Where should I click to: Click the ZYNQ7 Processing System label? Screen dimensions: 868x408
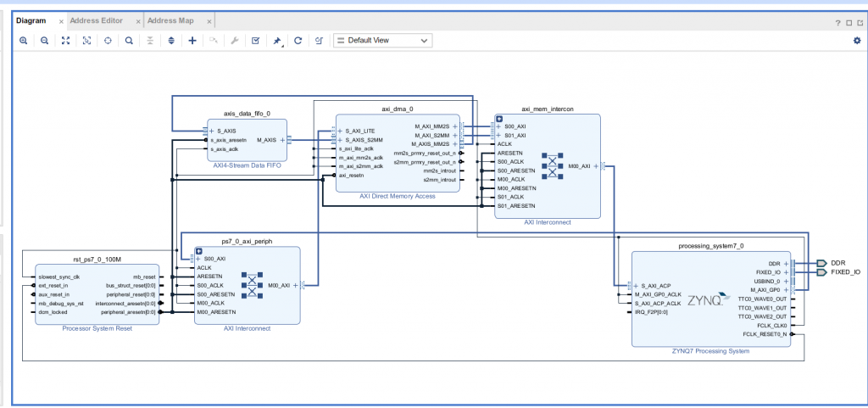(711, 351)
